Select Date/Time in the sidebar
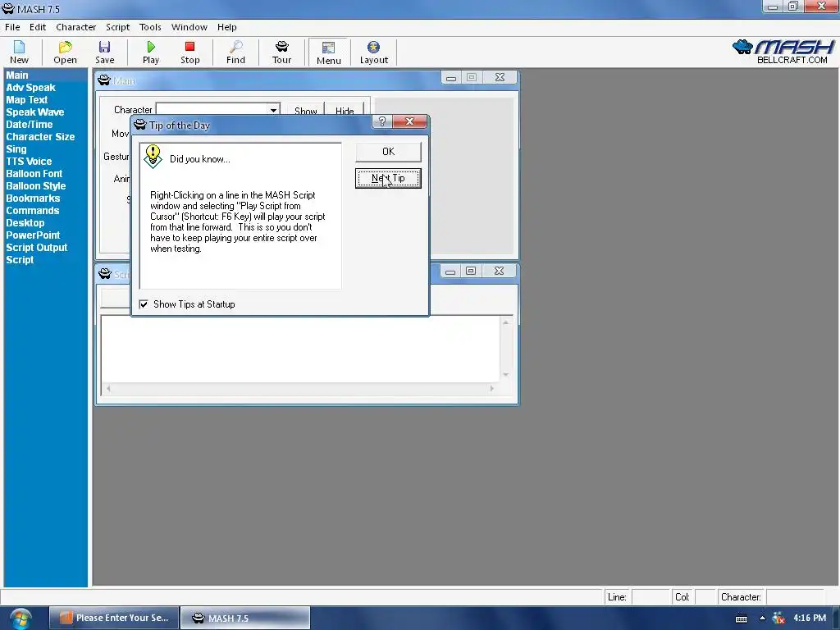The width and height of the screenshot is (840, 630). (x=29, y=125)
